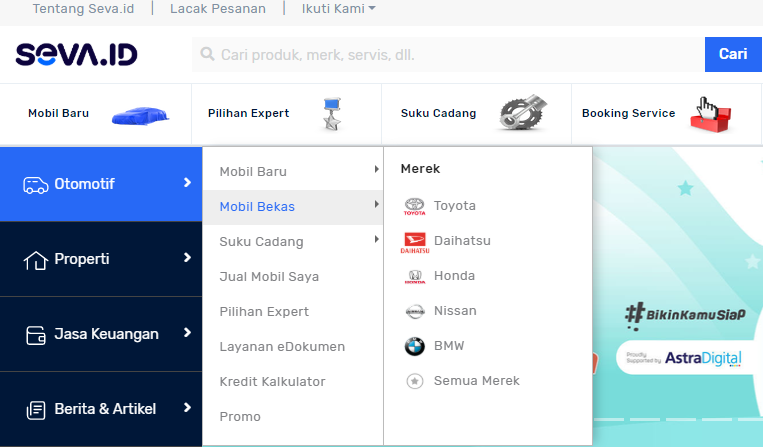Open the Jasa Keuangan sidebar category
This screenshot has width=763, height=447.
pyautogui.click(x=101, y=334)
